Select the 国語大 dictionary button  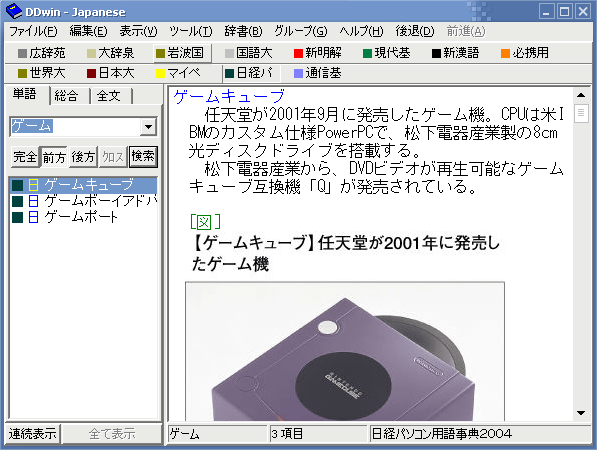249,53
